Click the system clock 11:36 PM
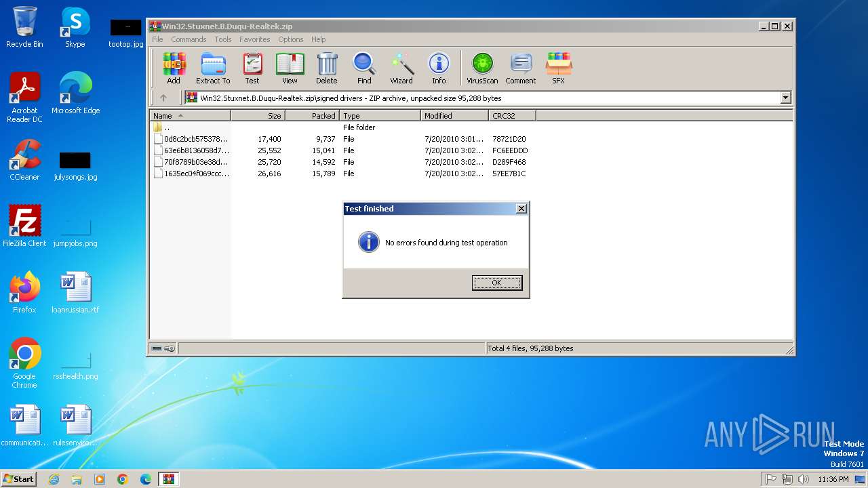Screen dimensions: 868x488 point(833,479)
